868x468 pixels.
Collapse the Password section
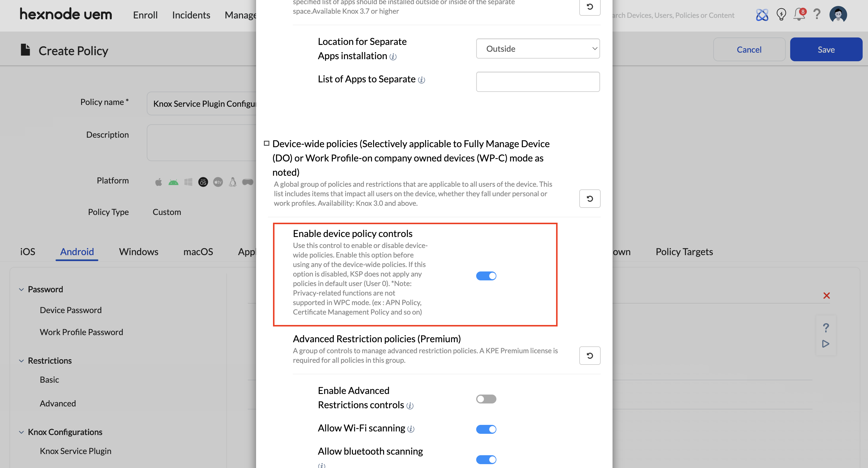21,289
